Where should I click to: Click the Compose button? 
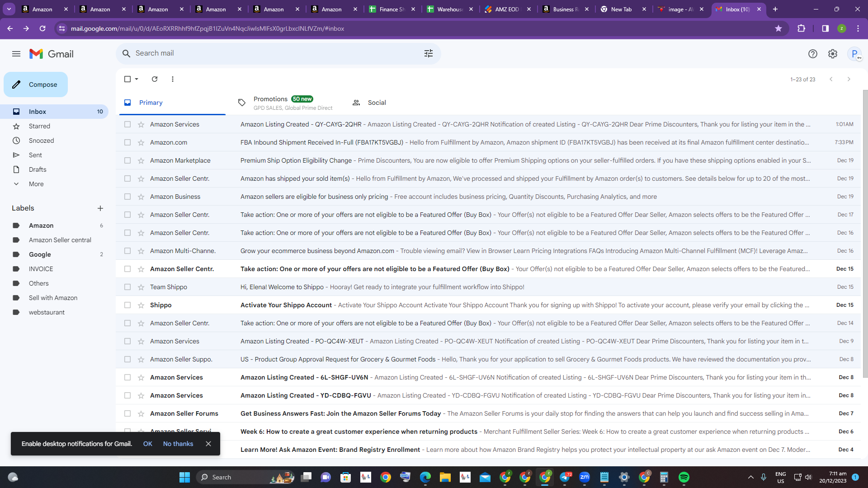coord(36,84)
